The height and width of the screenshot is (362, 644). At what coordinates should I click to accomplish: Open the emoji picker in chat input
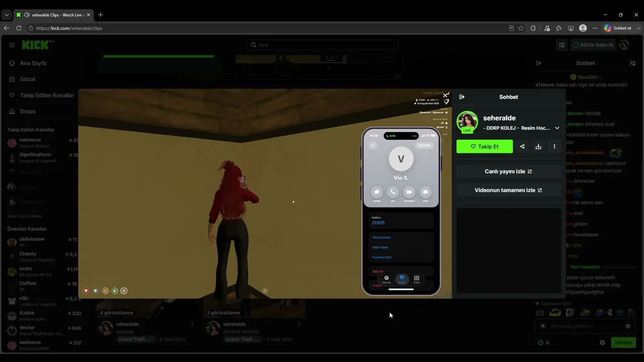click(627, 326)
